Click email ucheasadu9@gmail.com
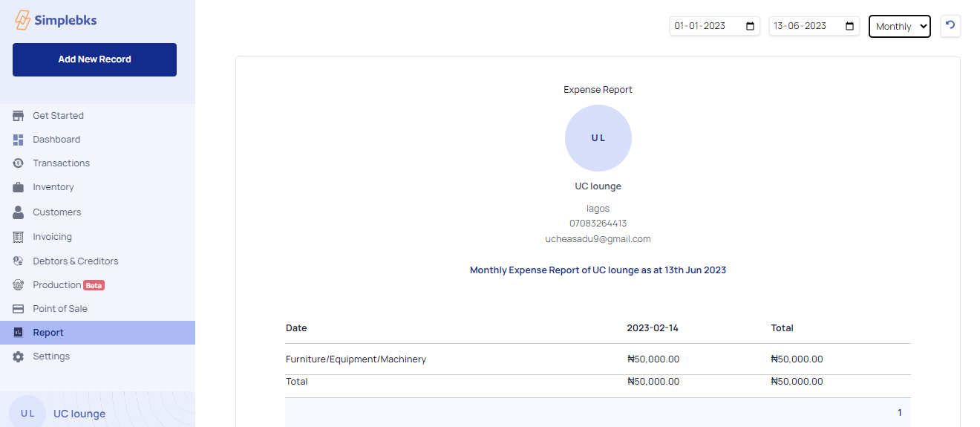This screenshot has height=427, width=980. click(598, 239)
